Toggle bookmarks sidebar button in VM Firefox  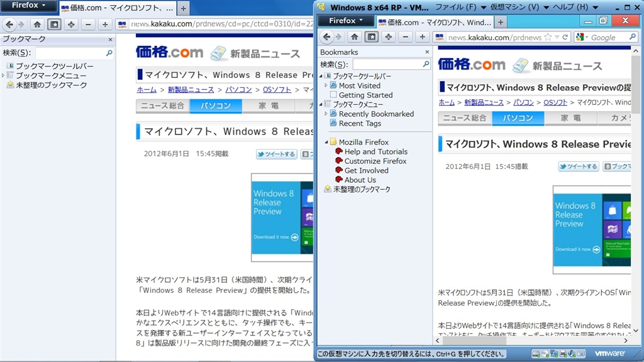[x=371, y=37]
